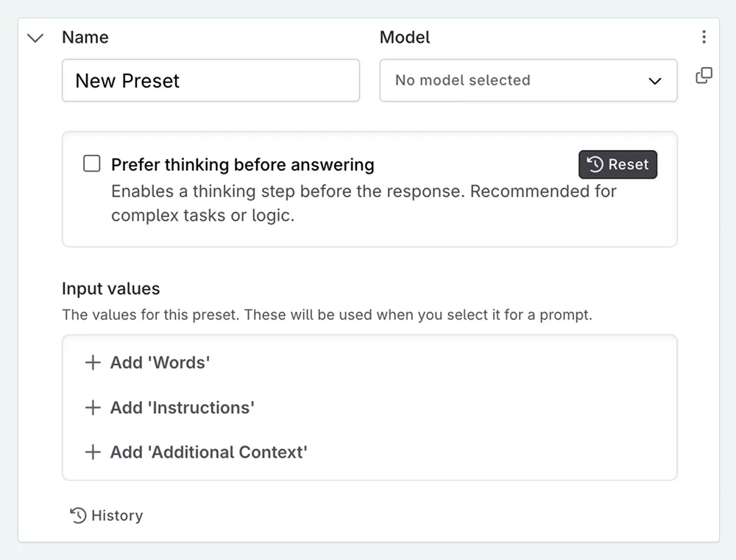Collapse the preset with the top-left chevron
736x560 pixels.
click(35, 37)
